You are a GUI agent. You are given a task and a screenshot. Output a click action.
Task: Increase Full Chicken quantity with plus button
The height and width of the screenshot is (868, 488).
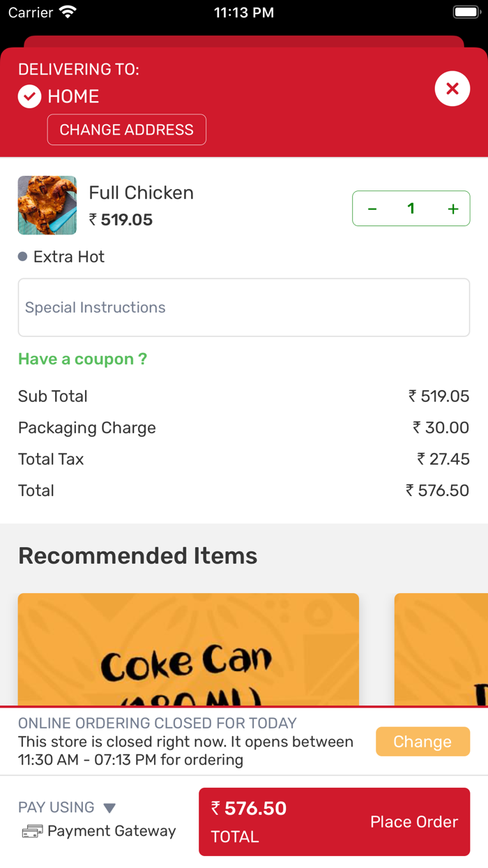pyautogui.click(x=452, y=208)
